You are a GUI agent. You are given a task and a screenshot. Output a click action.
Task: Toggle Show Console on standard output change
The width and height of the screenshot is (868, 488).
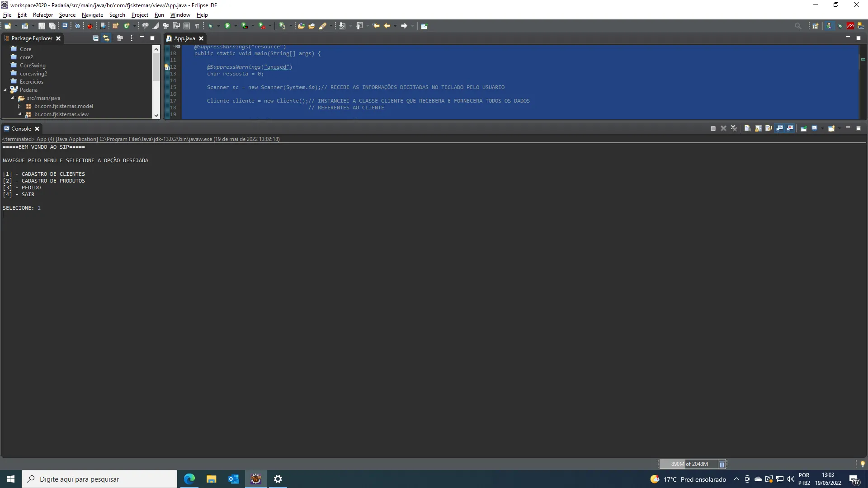779,129
